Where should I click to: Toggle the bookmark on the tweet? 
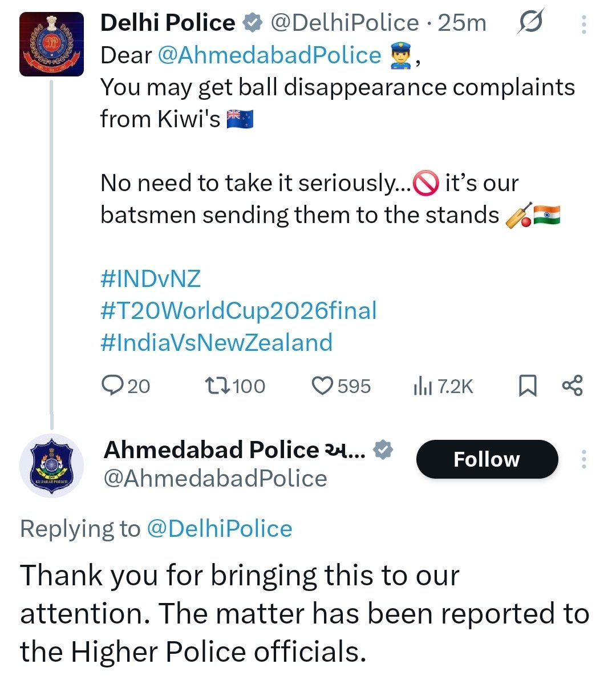[x=528, y=386]
